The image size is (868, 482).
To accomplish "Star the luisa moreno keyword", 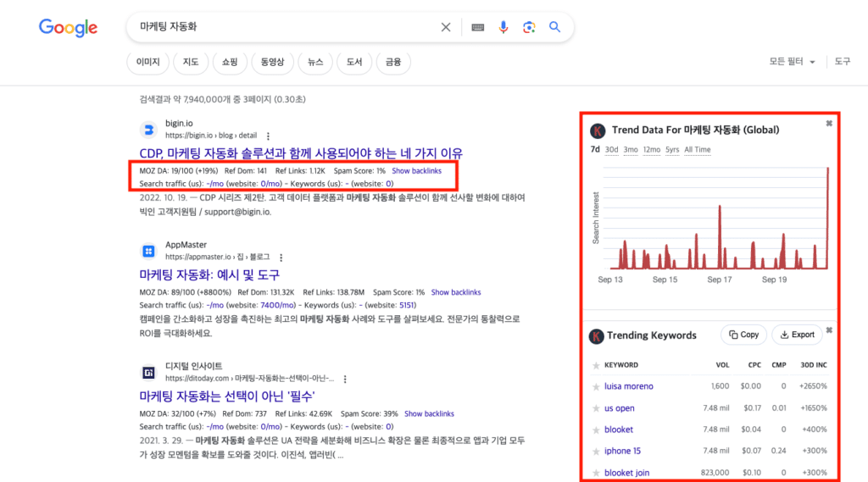I will [x=596, y=387].
